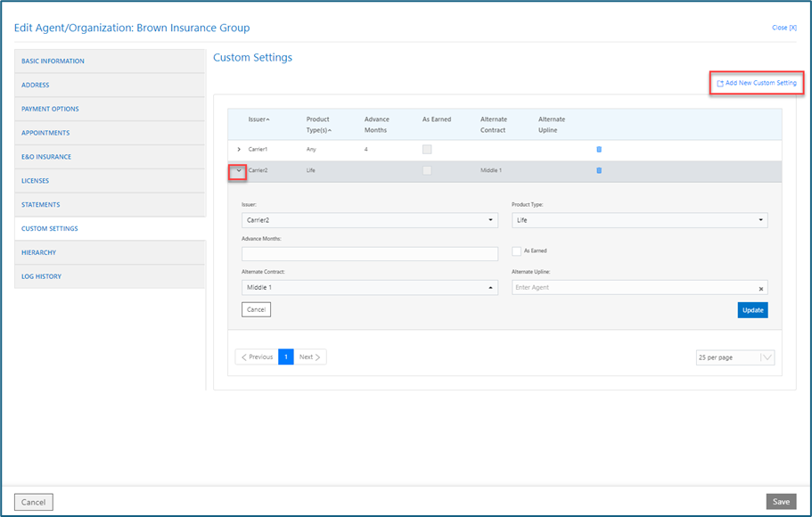The height and width of the screenshot is (517, 812).
Task: Switch to the Appointments tab
Action: click(x=110, y=133)
